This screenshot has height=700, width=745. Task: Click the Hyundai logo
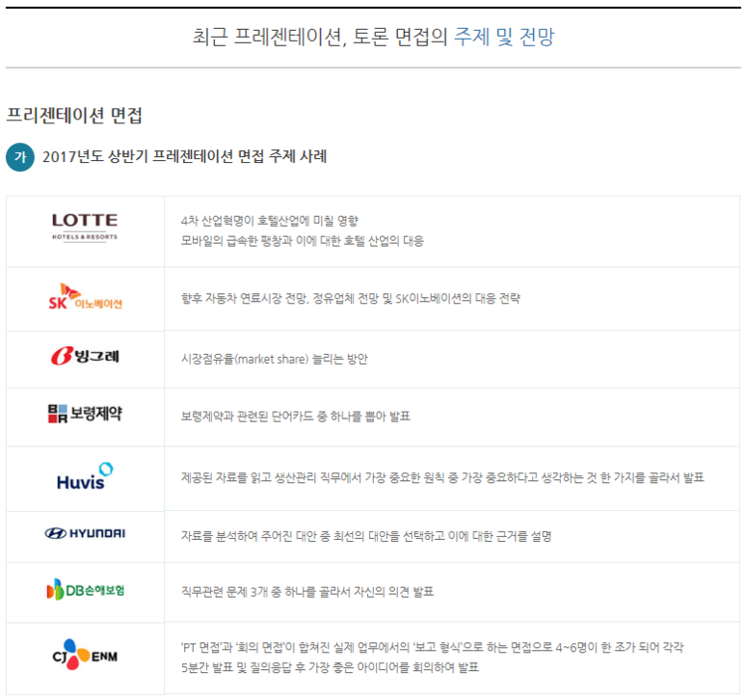(x=85, y=533)
